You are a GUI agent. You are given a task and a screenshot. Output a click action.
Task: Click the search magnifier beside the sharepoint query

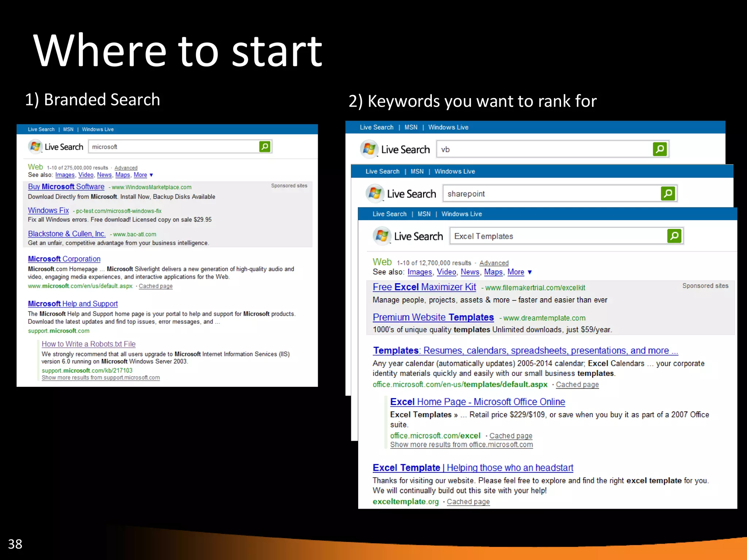[x=668, y=194]
